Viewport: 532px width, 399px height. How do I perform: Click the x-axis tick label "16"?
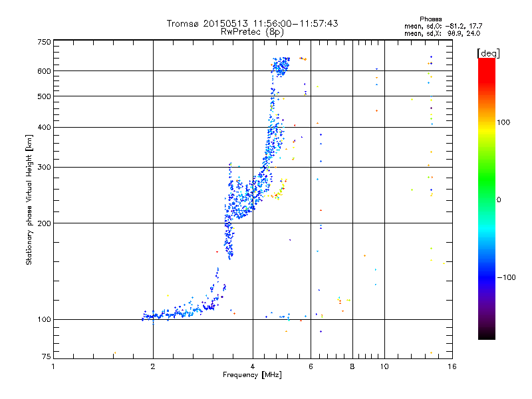[x=452, y=366]
